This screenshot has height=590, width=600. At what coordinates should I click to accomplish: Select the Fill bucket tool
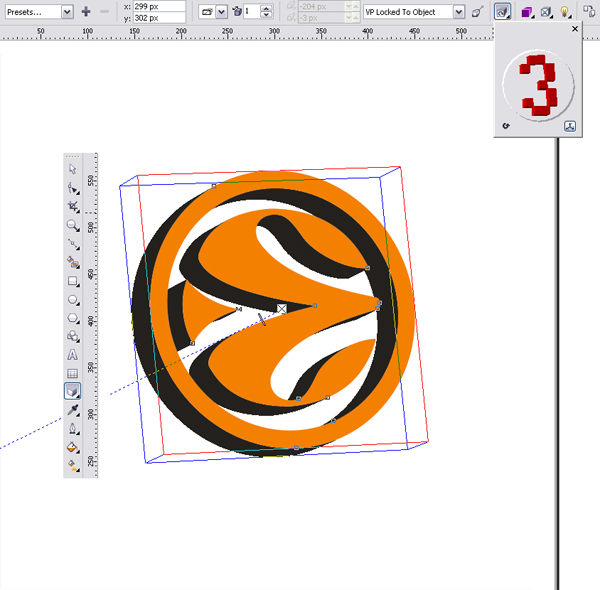coord(72,447)
